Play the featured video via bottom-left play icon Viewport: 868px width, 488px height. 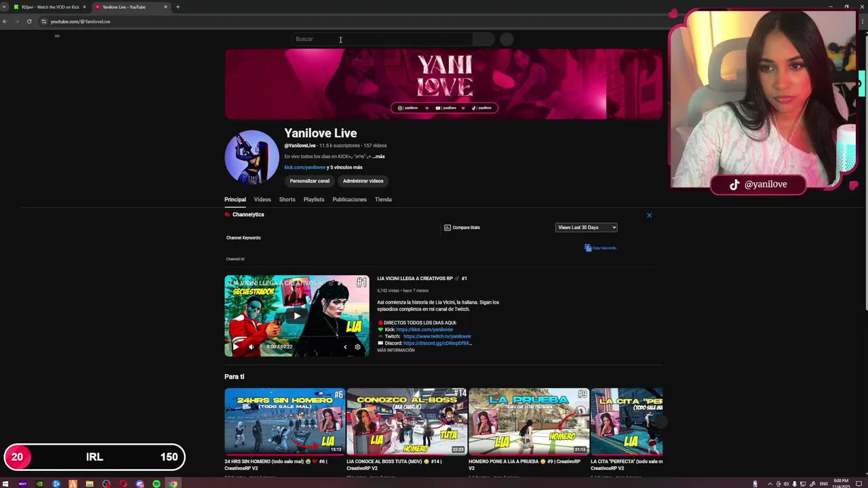235,346
